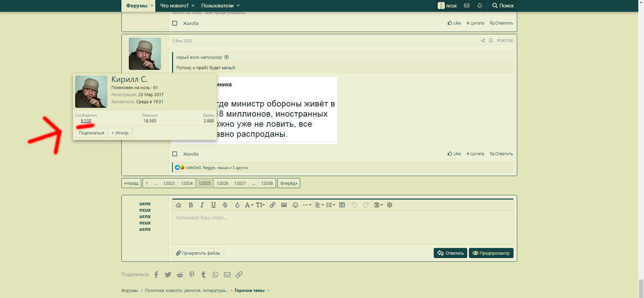Quote post #240.500 with Цитата

coord(475,154)
